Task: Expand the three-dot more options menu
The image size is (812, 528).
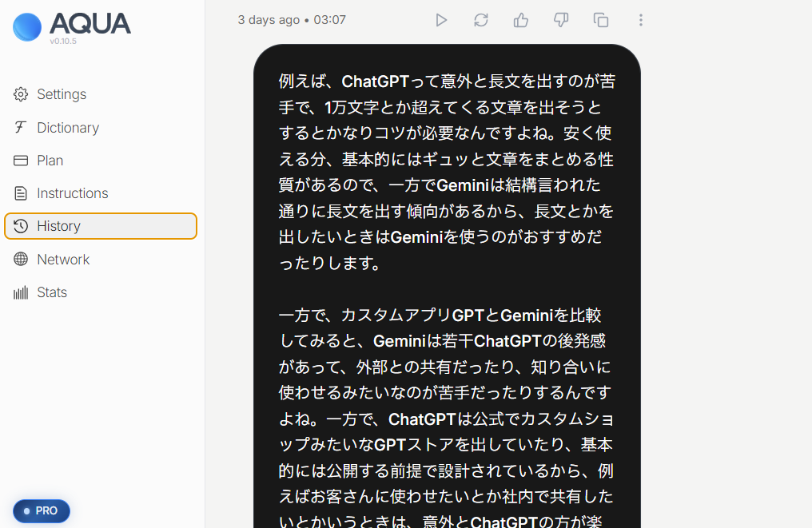Action: (641, 20)
